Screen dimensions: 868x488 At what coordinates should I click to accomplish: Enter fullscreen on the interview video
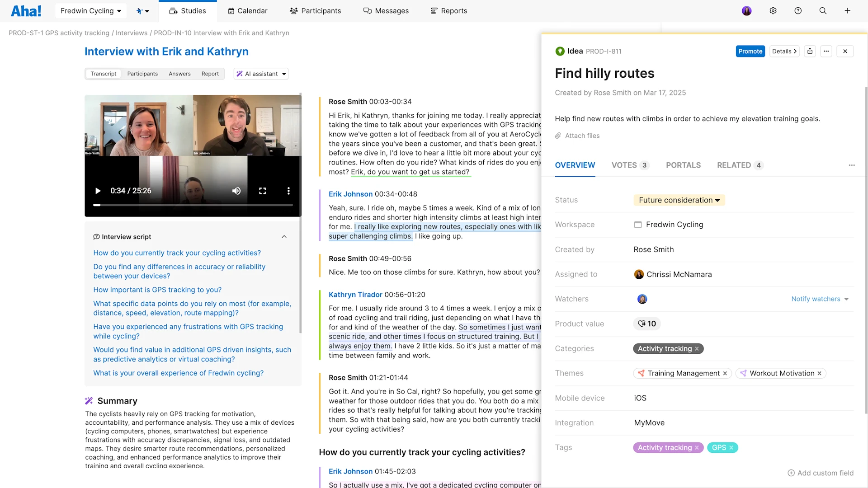click(263, 191)
